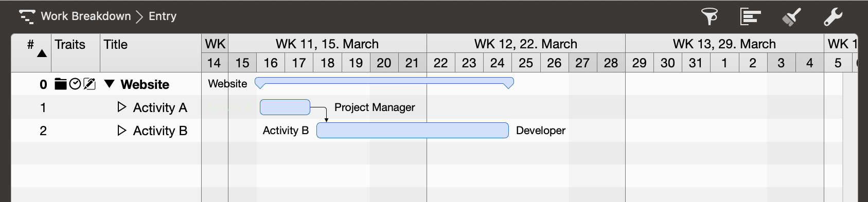Collapse the Website group triangle
The width and height of the screenshot is (868, 202).
point(109,84)
